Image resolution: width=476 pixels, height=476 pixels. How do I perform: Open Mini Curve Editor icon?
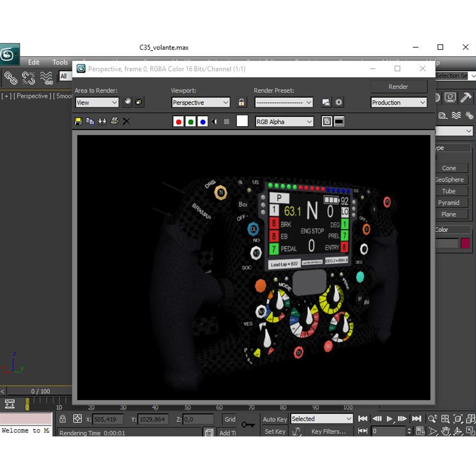click(9, 404)
